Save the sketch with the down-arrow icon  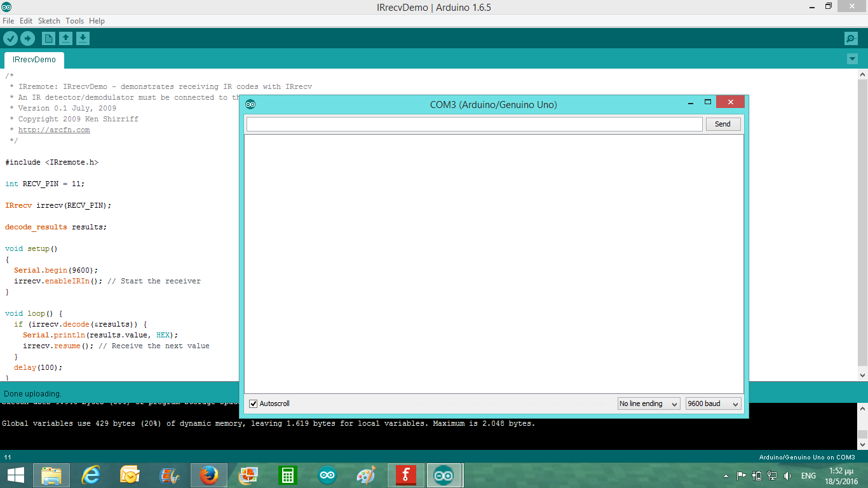coord(83,39)
